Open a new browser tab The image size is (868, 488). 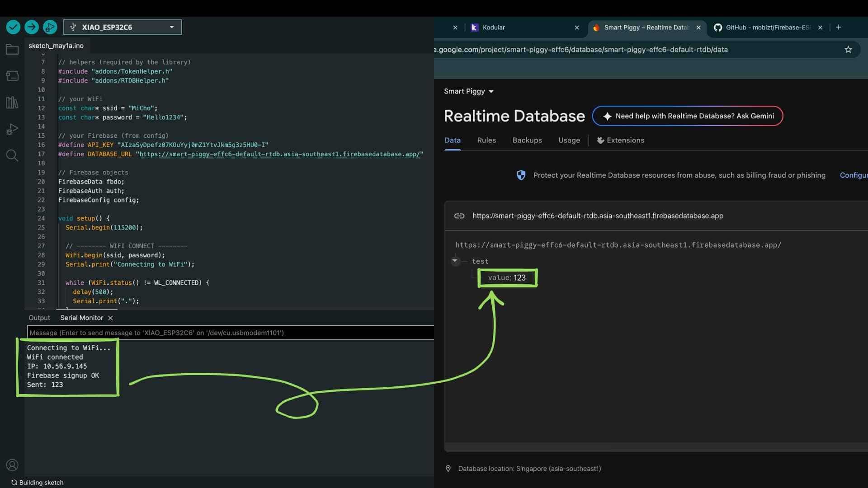pos(839,27)
